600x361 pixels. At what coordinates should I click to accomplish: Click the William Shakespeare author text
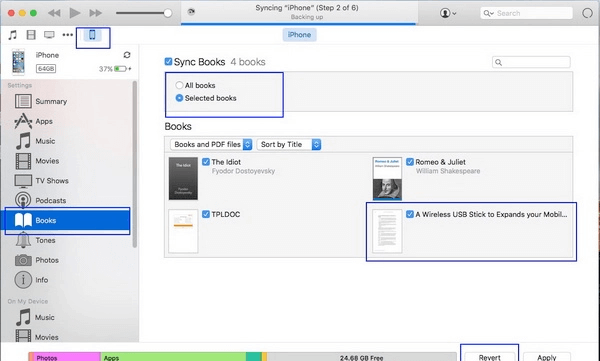448,171
